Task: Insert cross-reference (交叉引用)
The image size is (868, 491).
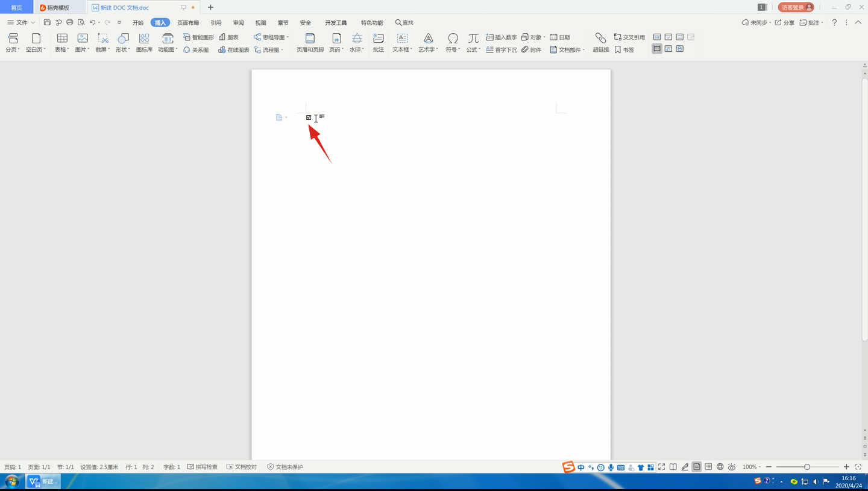Action: [629, 37]
